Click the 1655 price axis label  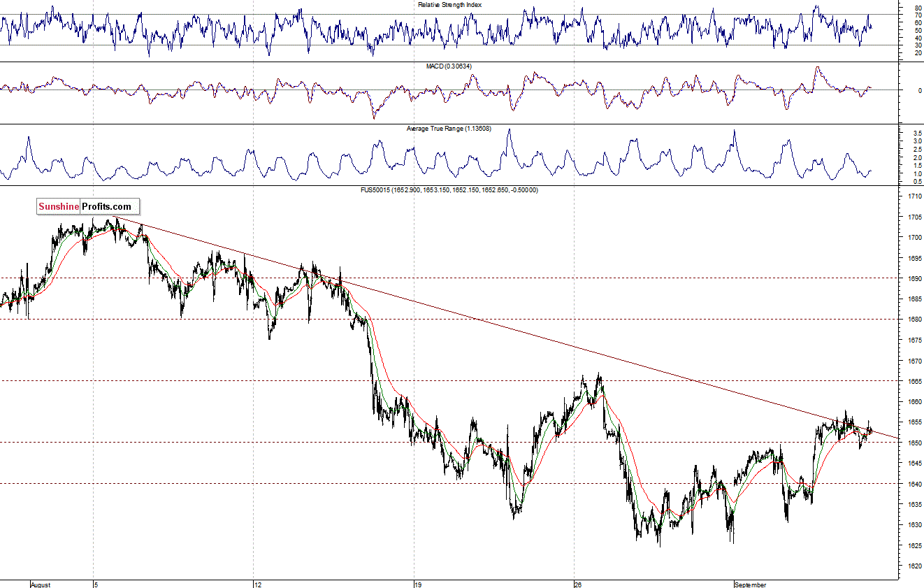coord(914,423)
